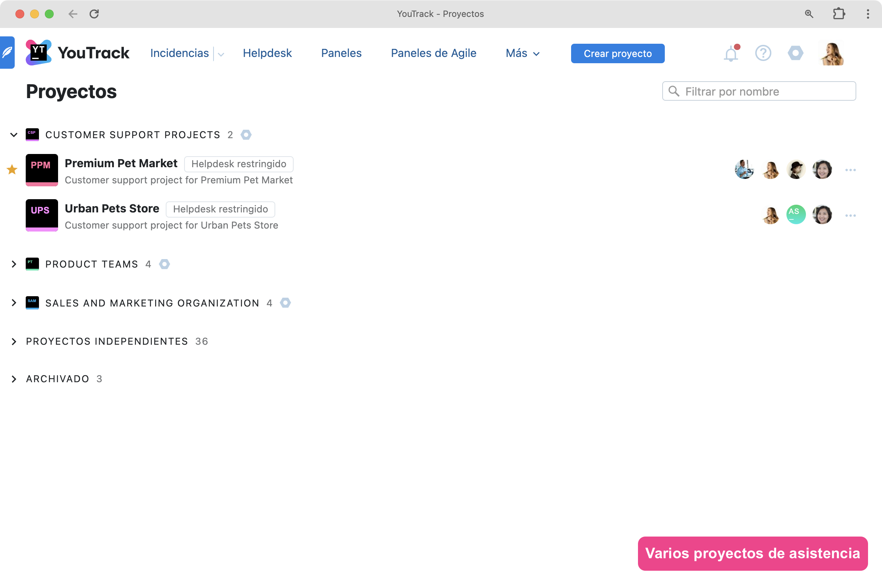Open Product Teams organization settings icon

click(x=164, y=264)
